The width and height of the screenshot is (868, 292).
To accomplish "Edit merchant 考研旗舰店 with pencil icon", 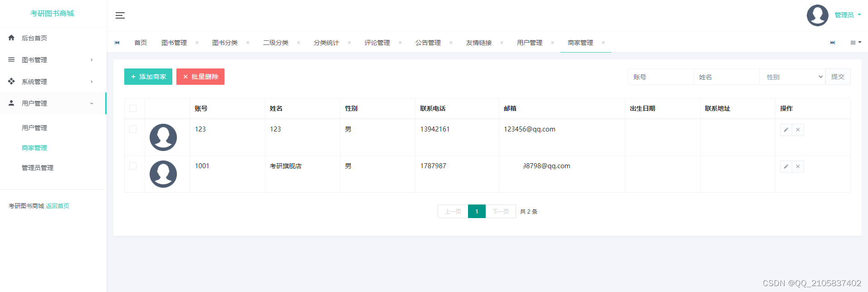I will (786, 166).
